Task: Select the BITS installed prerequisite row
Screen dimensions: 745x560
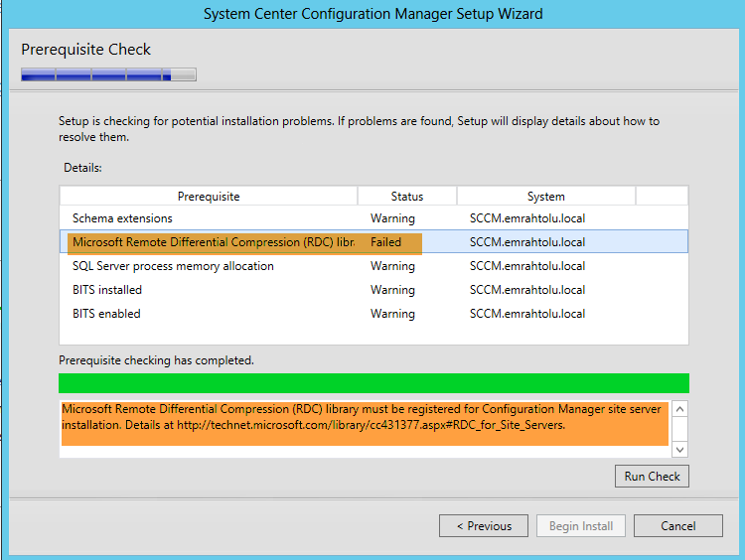Action: [x=373, y=290]
